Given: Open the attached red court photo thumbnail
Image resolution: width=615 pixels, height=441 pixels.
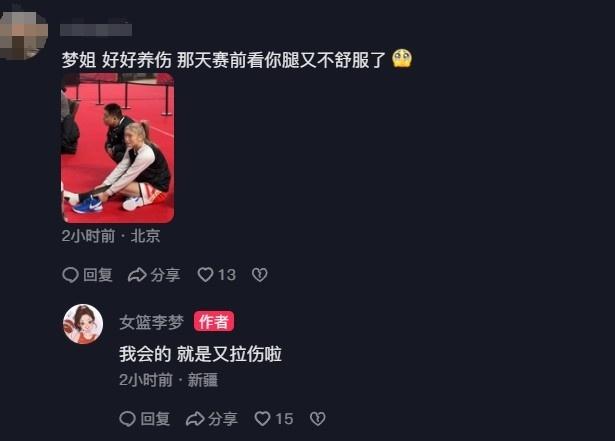Looking at the screenshot, I should coord(118,148).
